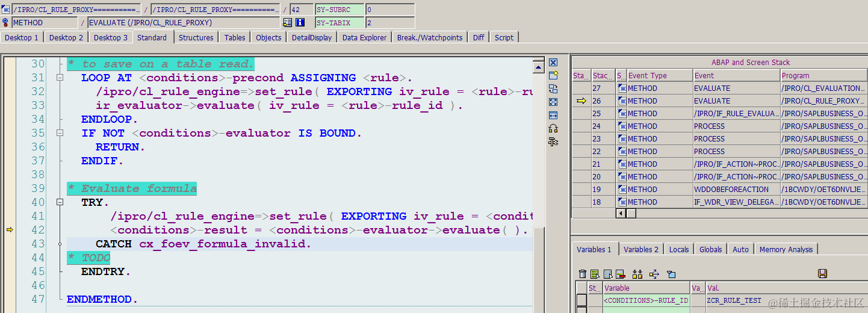Click the list icon with red minus
The height and width of the screenshot is (313, 868).
click(620, 274)
